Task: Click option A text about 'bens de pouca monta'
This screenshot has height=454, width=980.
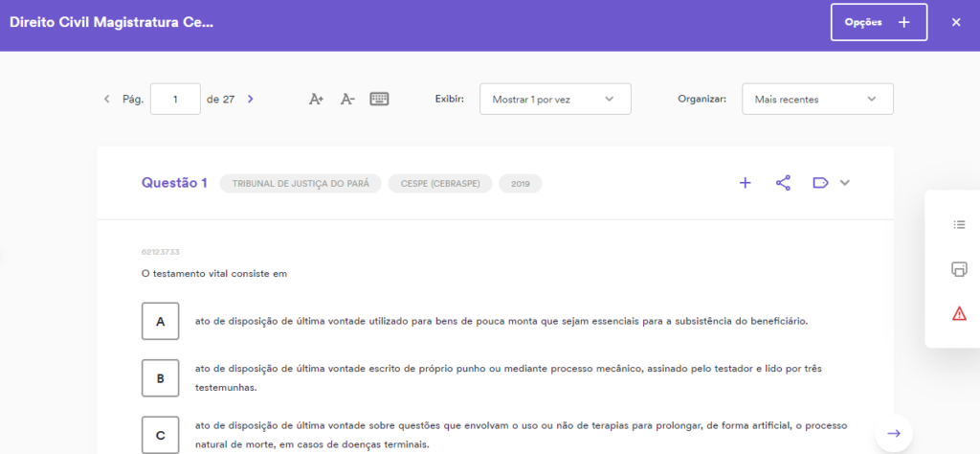Action: (501, 322)
